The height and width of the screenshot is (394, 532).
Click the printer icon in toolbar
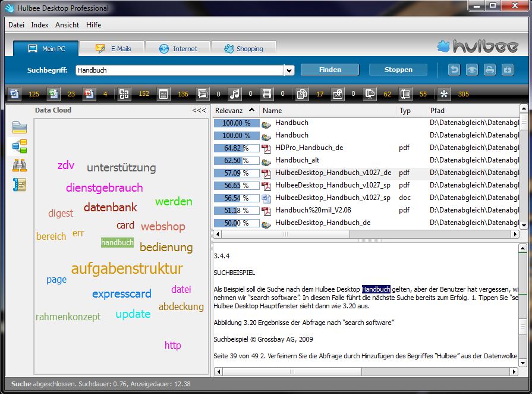pos(489,70)
